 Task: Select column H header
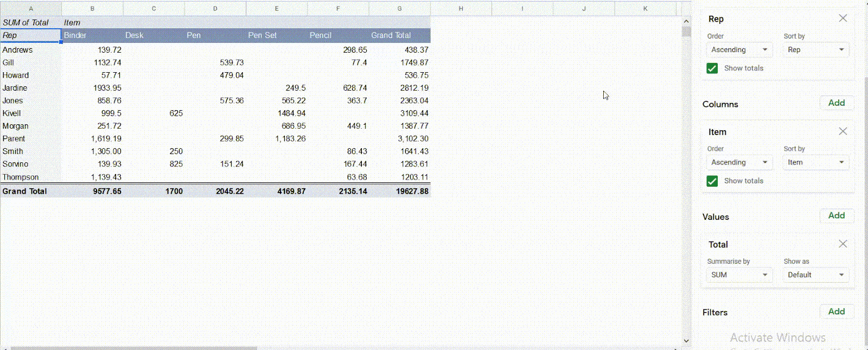point(461,9)
